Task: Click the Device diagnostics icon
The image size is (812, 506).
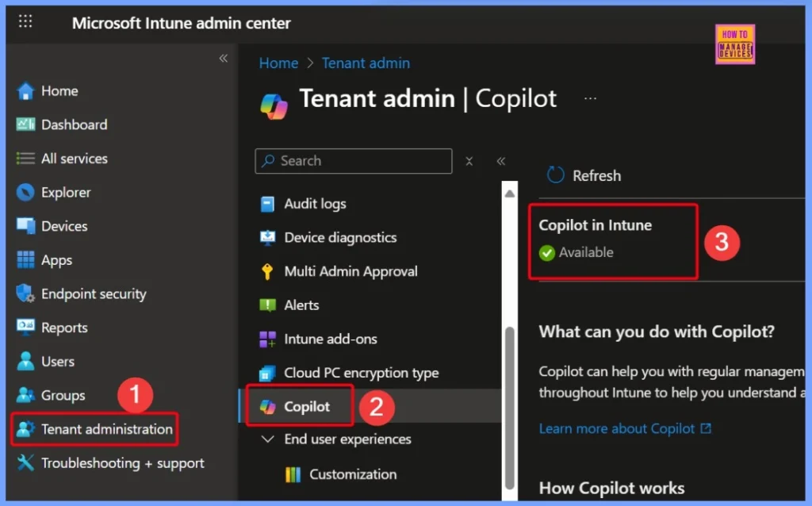Action: [x=267, y=238]
